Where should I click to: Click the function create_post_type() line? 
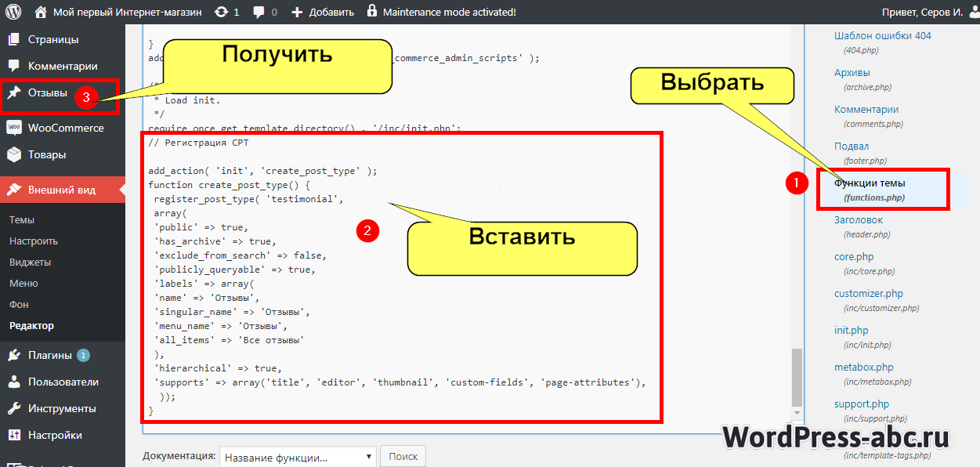[x=230, y=185]
